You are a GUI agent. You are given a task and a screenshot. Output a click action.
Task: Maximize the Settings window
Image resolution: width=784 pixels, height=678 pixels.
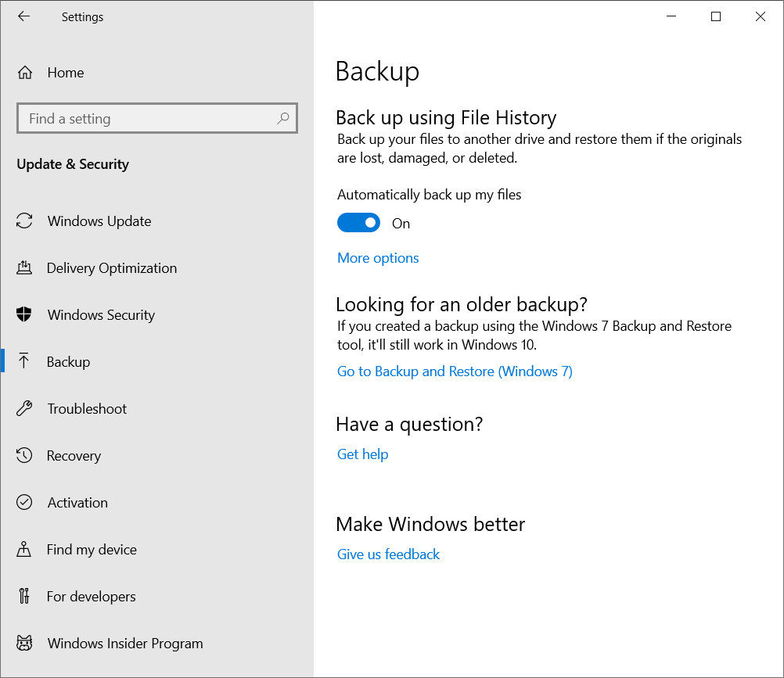pos(716,16)
